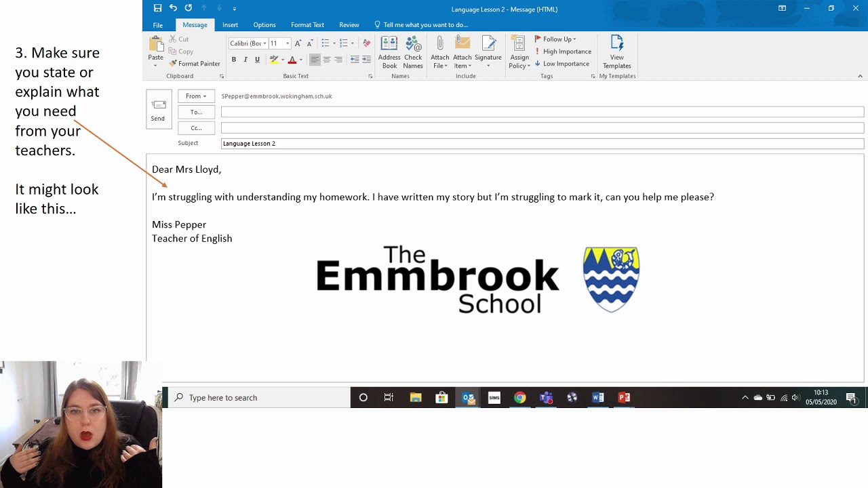Toggle align text right

(338, 60)
